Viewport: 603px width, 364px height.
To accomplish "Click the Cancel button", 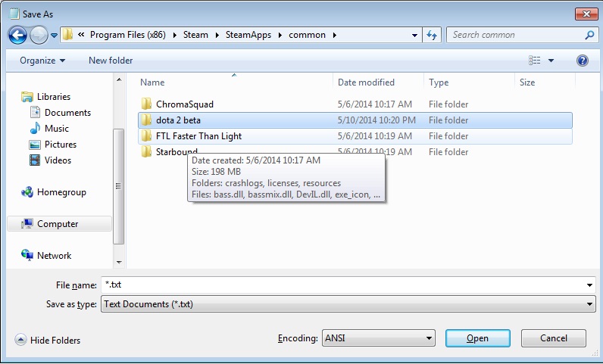I will click(x=554, y=338).
